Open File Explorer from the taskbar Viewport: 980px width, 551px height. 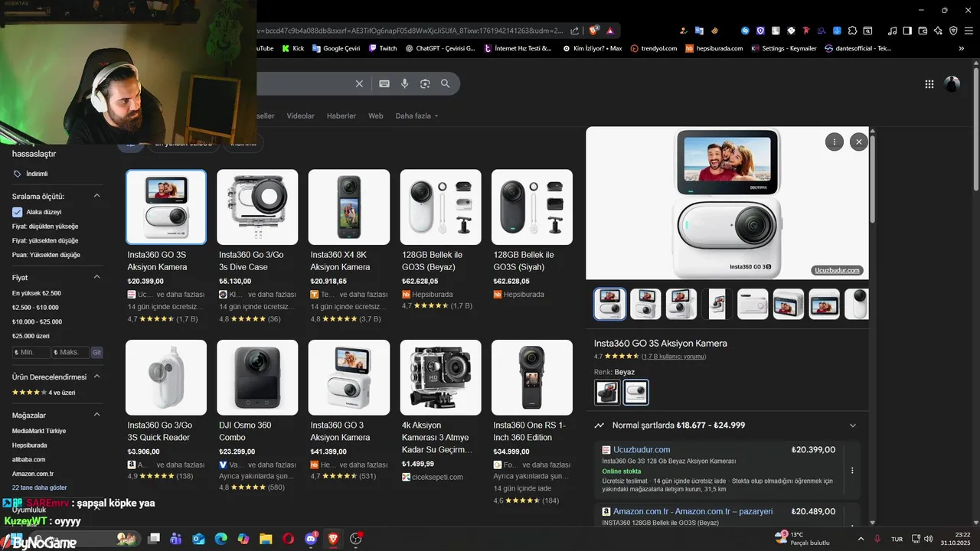pos(266,539)
